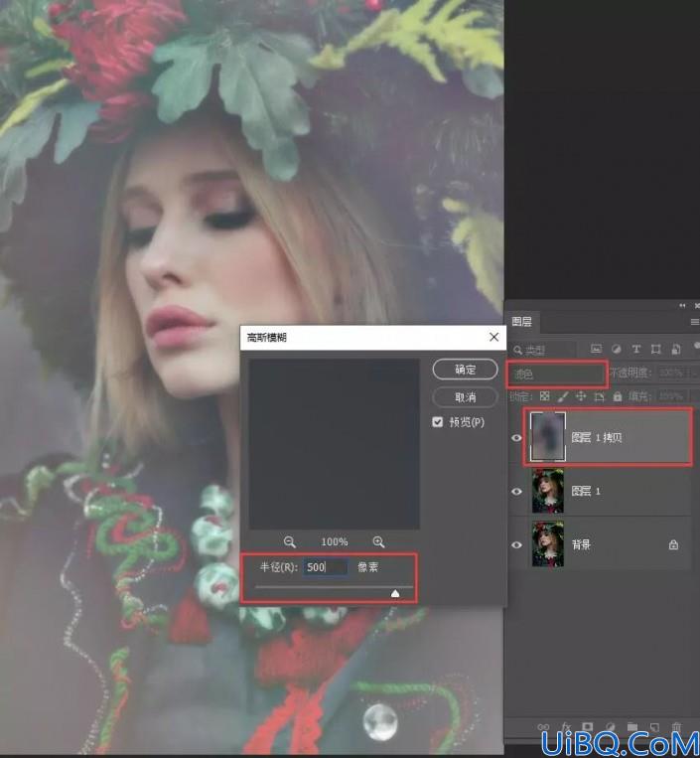Click the 背景 layer name

(x=581, y=544)
